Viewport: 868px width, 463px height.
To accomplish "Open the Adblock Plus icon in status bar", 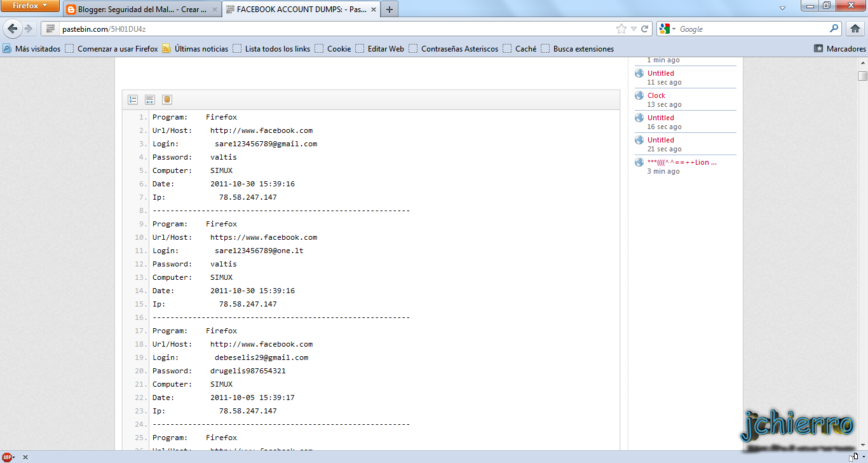I will 8,457.
